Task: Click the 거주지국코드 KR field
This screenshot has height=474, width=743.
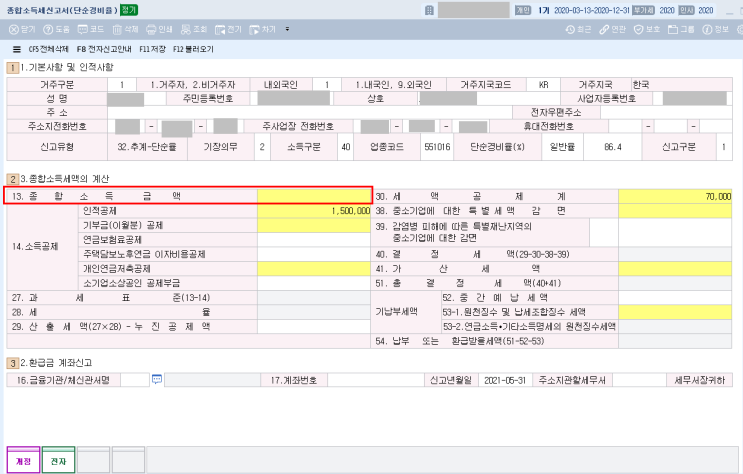Action: 543,85
